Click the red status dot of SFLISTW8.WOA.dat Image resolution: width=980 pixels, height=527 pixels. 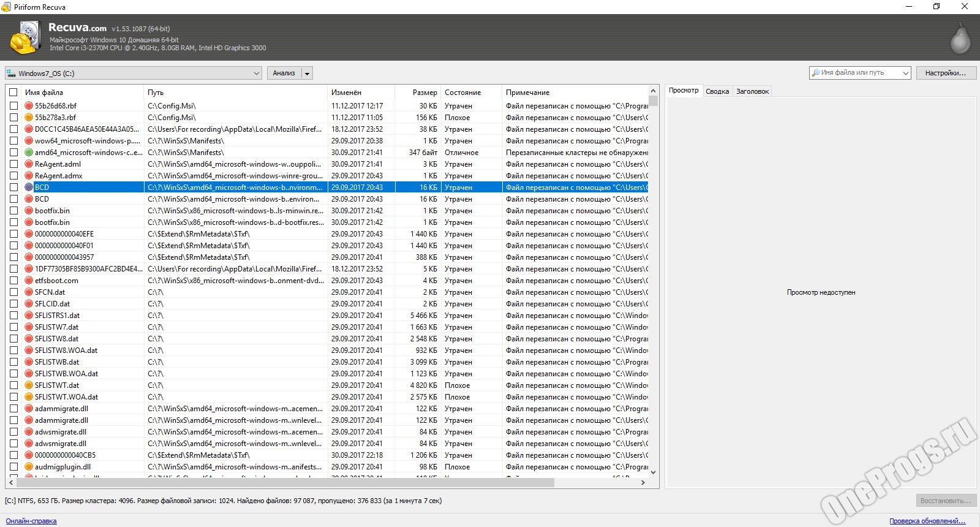pyautogui.click(x=29, y=351)
